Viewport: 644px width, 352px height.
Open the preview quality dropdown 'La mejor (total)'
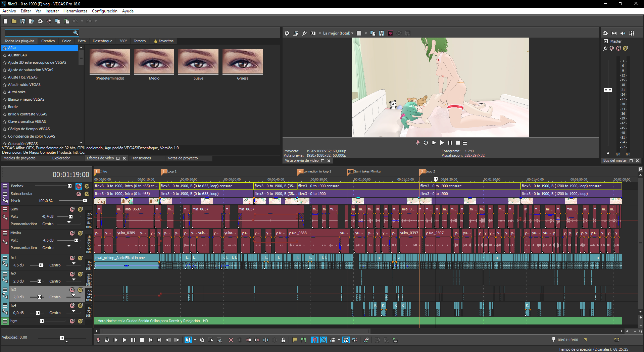tap(338, 33)
